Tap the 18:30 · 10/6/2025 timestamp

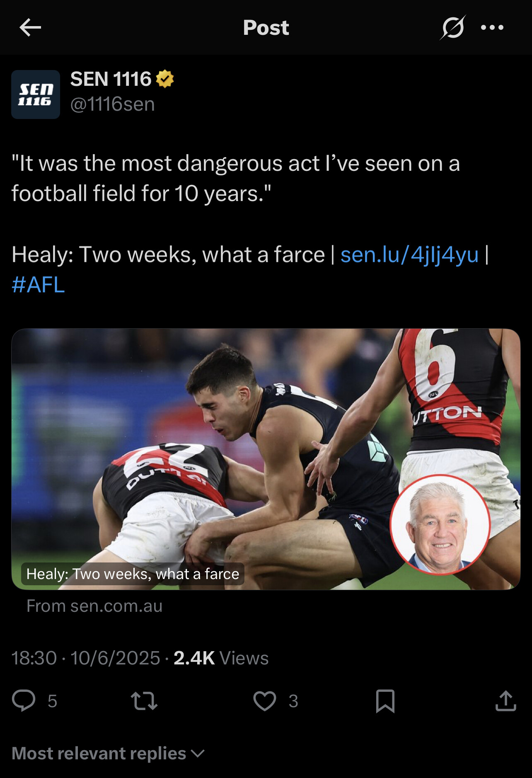pyautogui.click(x=86, y=658)
